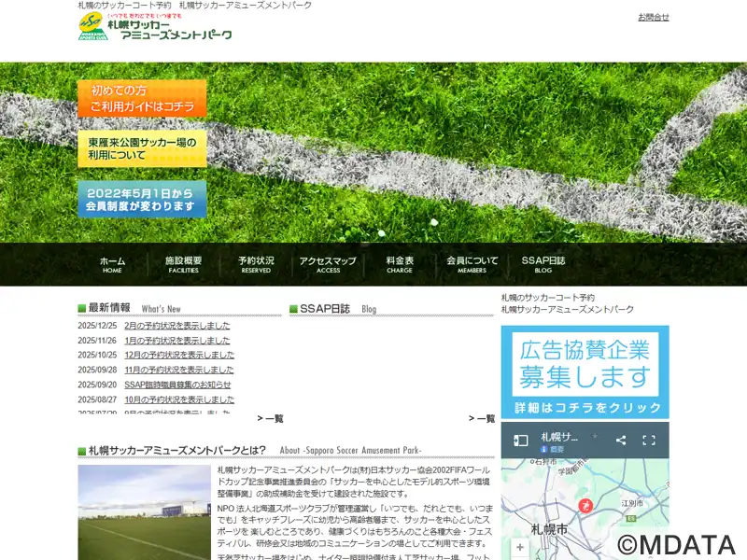Click the red soccer marker on map
Screen dimensions: 747x560
585,506
